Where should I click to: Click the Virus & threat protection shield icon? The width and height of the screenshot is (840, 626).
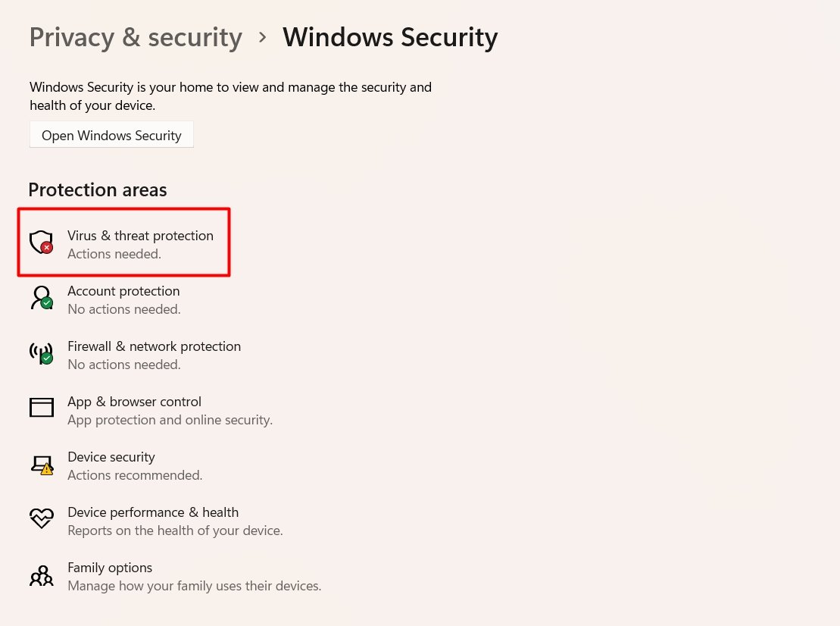[41, 243]
